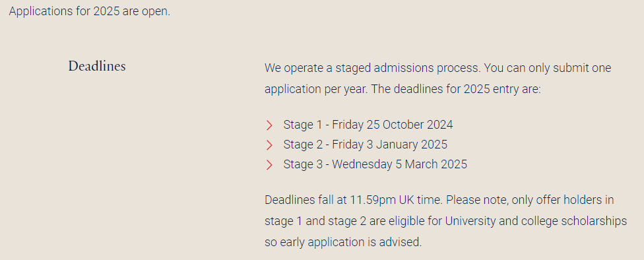The width and height of the screenshot is (644, 260).
Task: Click 'application per year' phrase
Action: pos(315,89)
